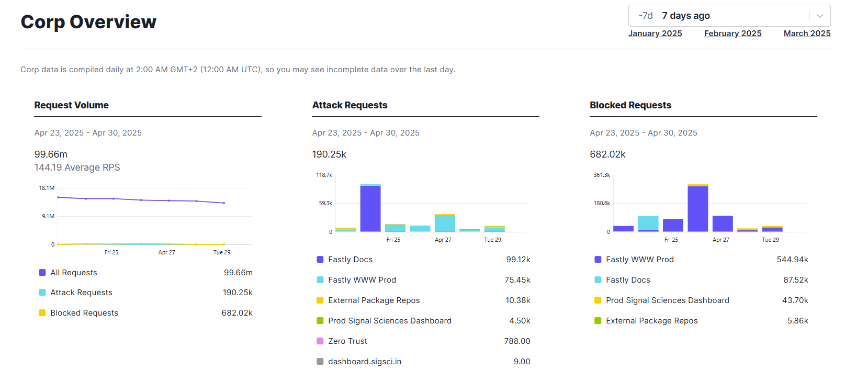Click Fastly Docs swatch in Attack Requests legend
This screenshot has width=868, height=392.
320,260
